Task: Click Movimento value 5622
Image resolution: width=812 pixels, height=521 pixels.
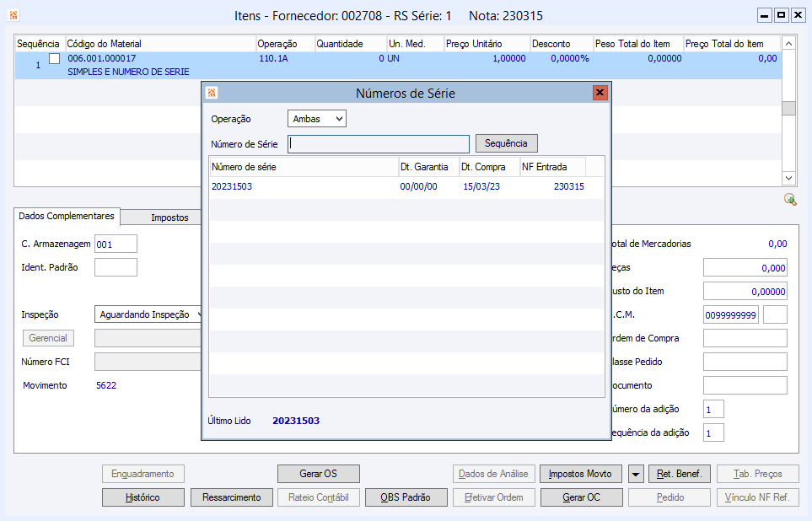Action: click(106, 385)
